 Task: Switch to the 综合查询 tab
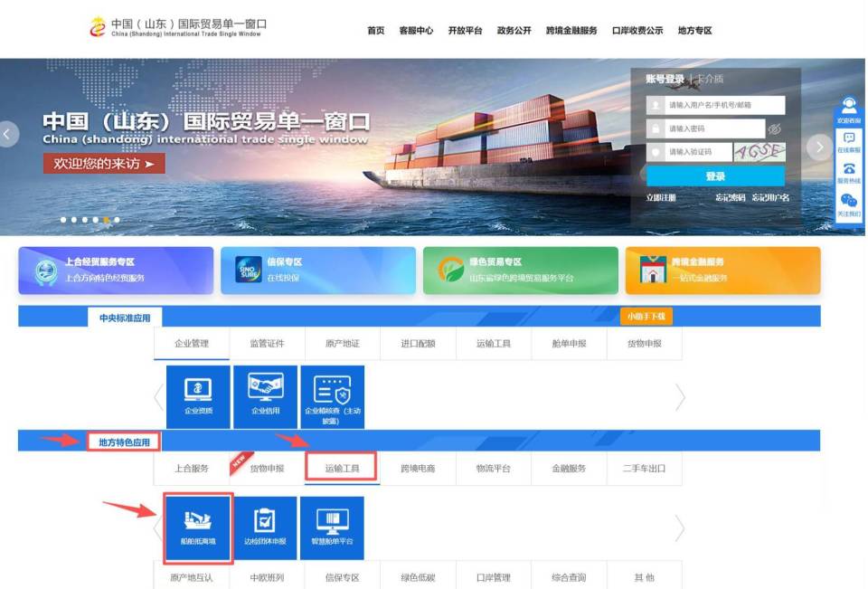click(x=569, y=577)
